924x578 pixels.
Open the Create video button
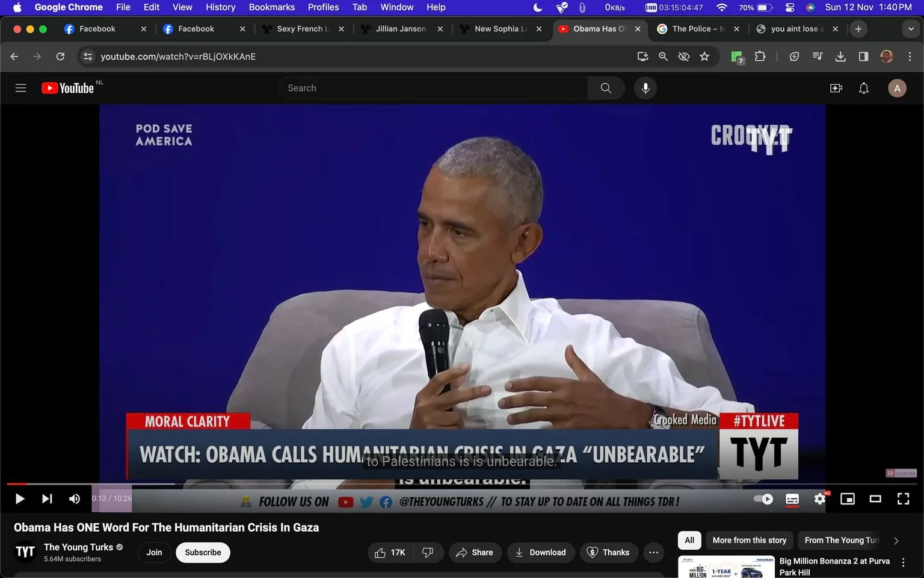(836, 88)
